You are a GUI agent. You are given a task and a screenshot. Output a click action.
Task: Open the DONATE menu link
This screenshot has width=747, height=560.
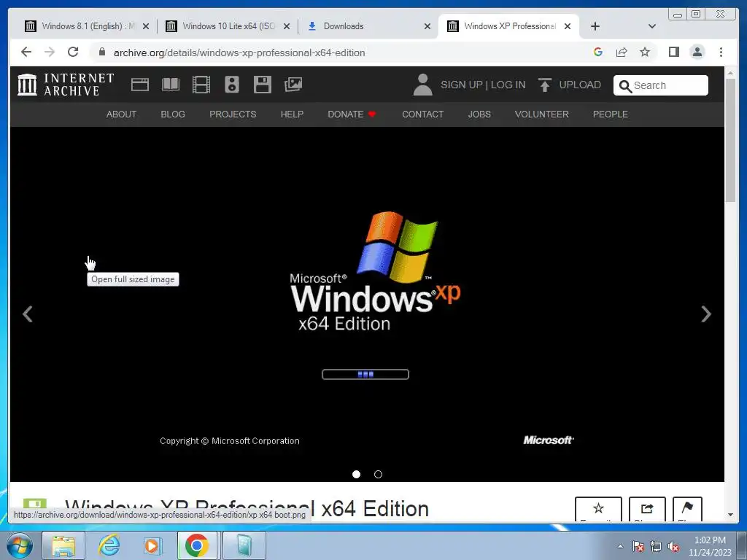tap(352, 114)
